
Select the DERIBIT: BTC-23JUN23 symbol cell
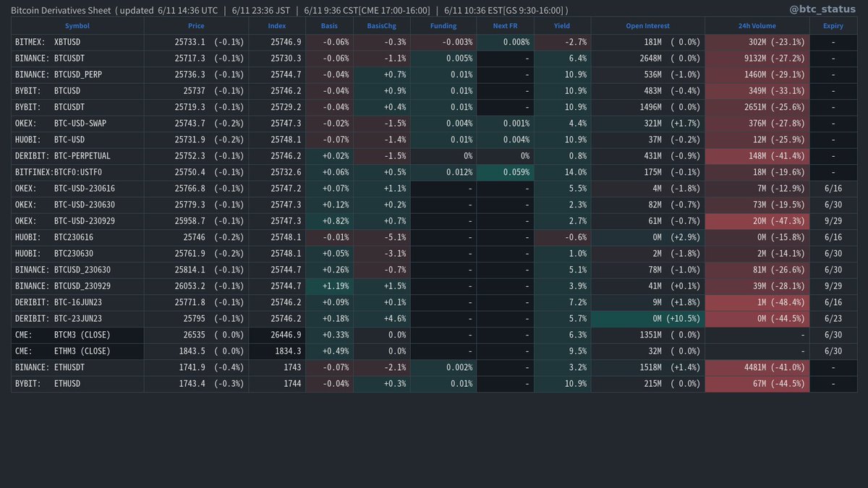[x=77, y=318]
